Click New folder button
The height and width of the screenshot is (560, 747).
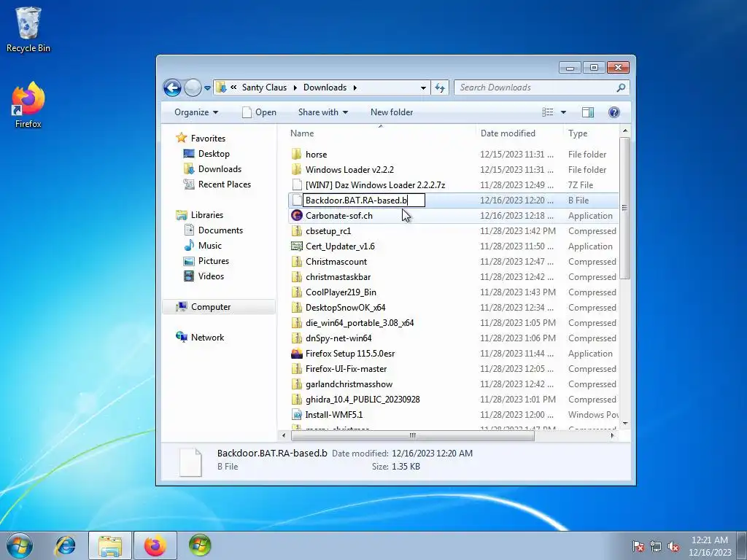tap(392, 112)
